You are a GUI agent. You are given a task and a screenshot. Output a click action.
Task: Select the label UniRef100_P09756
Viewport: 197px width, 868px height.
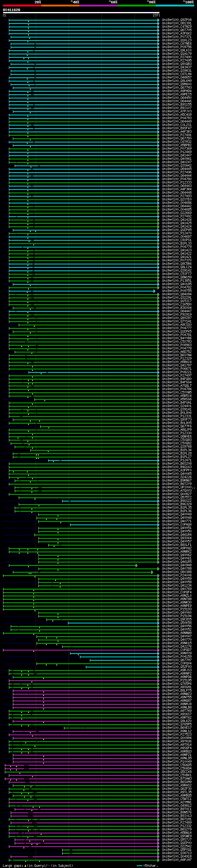click(x=177, y=47)
